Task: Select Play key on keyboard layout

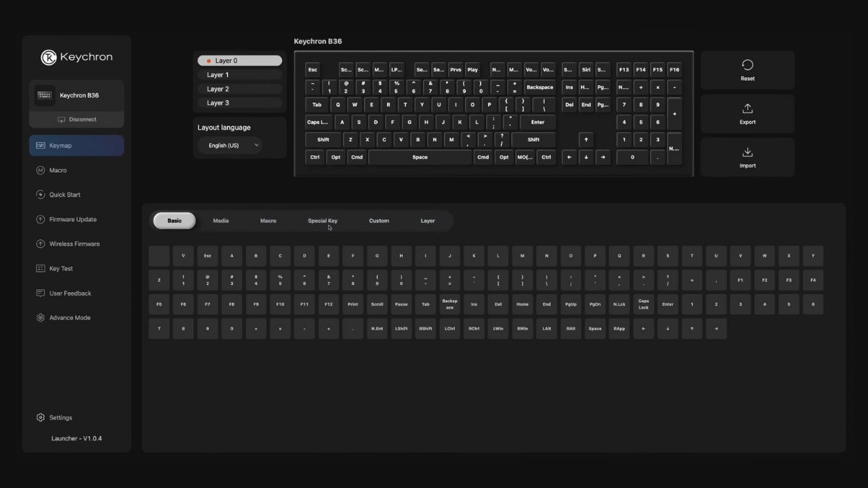Action: click(472, 69)
